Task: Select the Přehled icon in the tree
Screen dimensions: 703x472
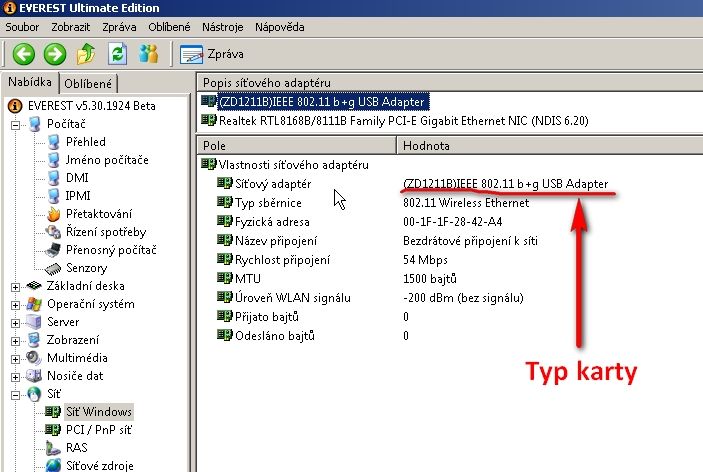Action: click(x=53, y=142)
